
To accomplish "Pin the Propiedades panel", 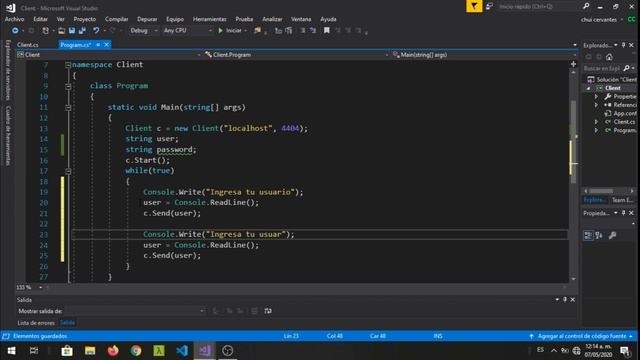I will click(x=623, y=213).
